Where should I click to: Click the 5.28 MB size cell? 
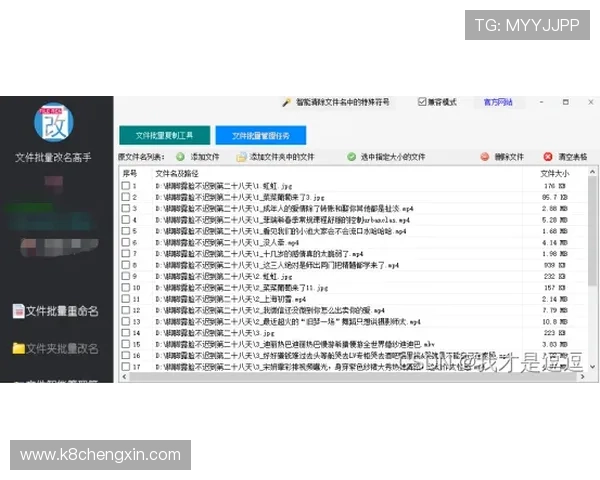click(554, 220)
